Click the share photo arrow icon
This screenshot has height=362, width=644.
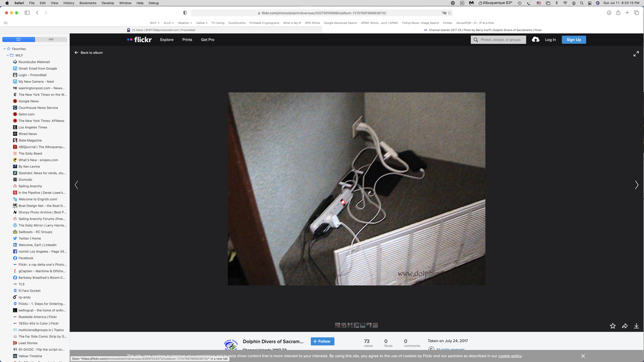[x=625, y=326]
